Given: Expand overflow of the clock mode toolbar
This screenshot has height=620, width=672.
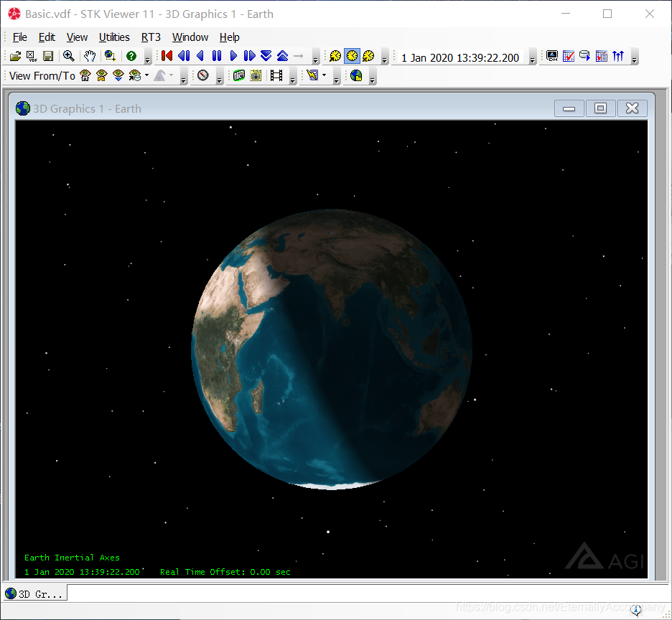Looking at the screenshot, I should tap(384, 57).
